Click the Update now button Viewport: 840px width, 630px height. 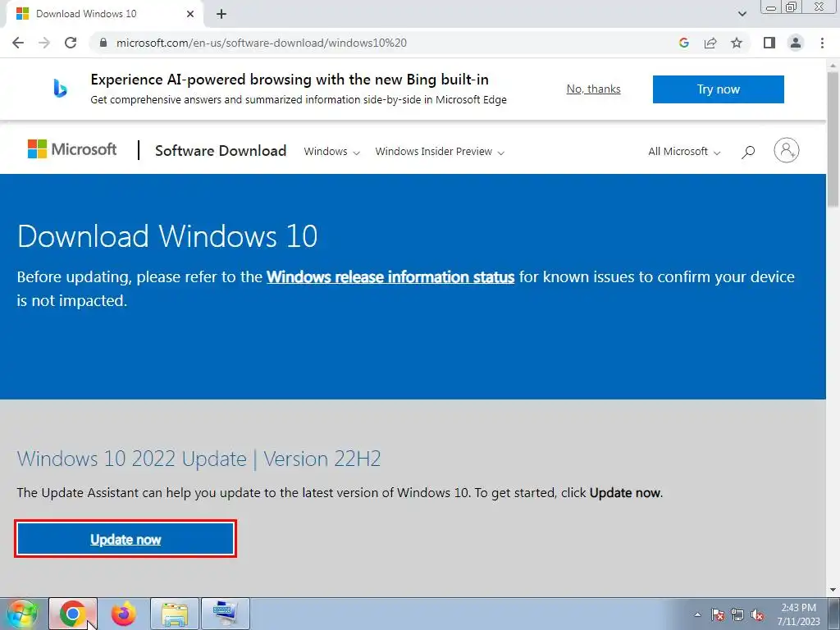(x=126, y=539)
